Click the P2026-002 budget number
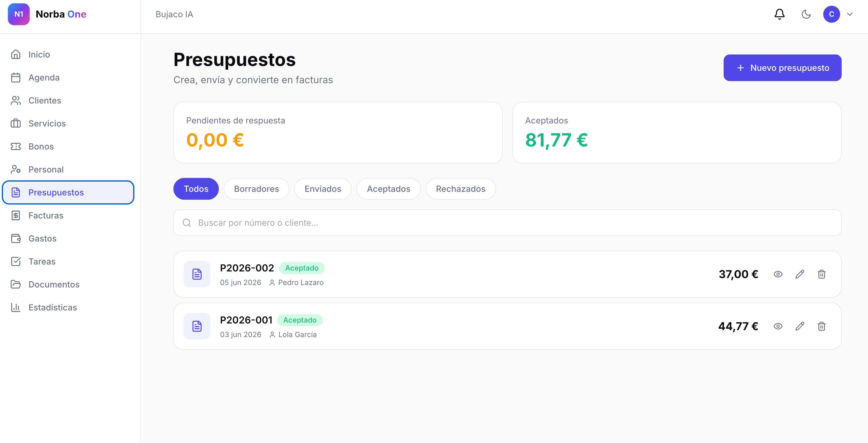868x443 pixels. [247, 268]
